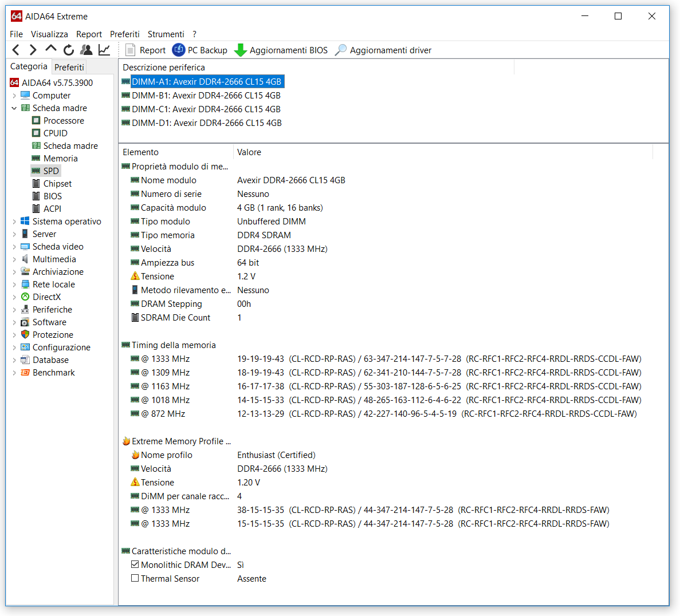The height and width of the screenshot is (616, 680).
Task: Click the Computer monitor icon
Action: (x=25, y=96)
